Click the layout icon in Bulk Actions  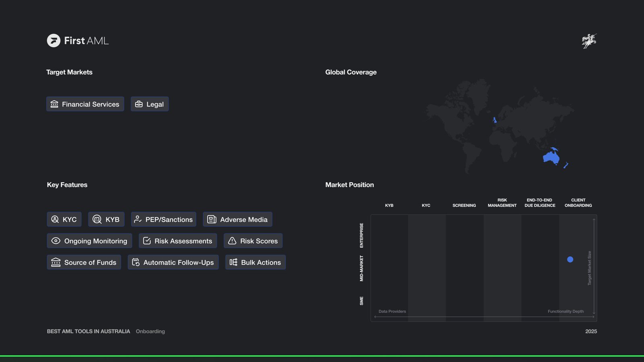[x=233, y=262]
